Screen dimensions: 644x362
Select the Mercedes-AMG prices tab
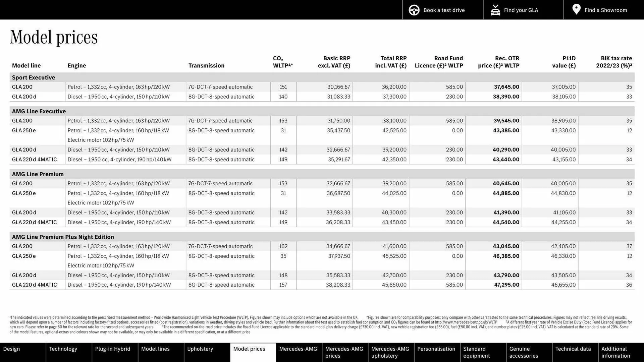point(344,352)
